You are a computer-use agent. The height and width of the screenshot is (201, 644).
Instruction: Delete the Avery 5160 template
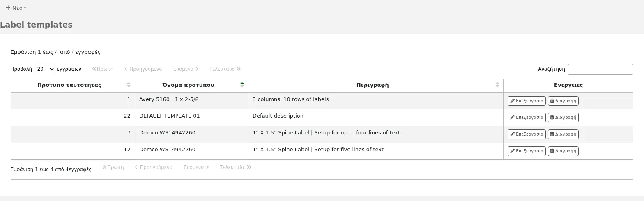point(563,101)
